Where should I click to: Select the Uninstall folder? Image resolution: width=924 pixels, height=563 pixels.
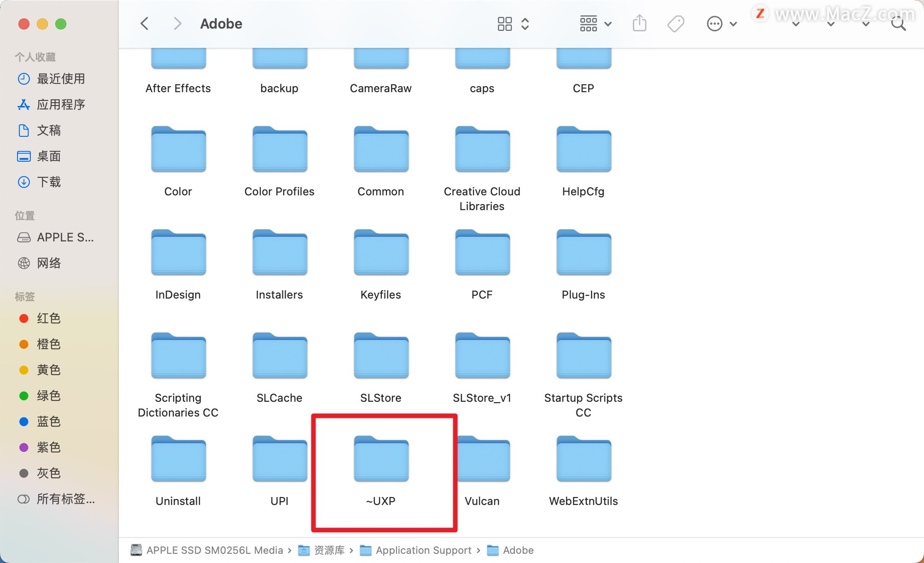point(178,472)
